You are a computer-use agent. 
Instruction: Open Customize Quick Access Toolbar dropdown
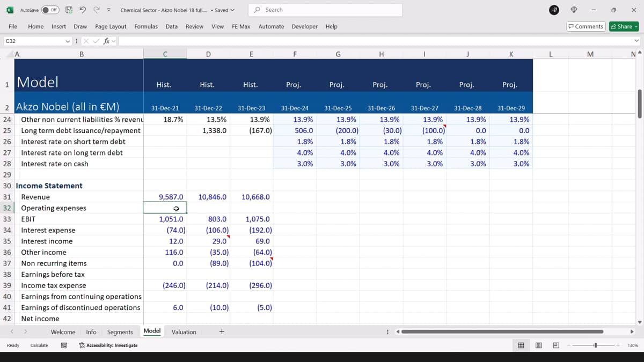point(109,10)
